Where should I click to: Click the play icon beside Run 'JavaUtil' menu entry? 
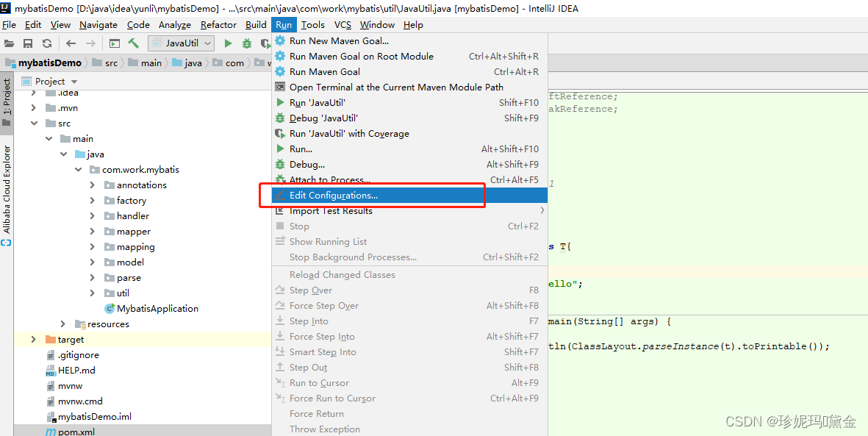pyautogui.click(x=280, y=102)
